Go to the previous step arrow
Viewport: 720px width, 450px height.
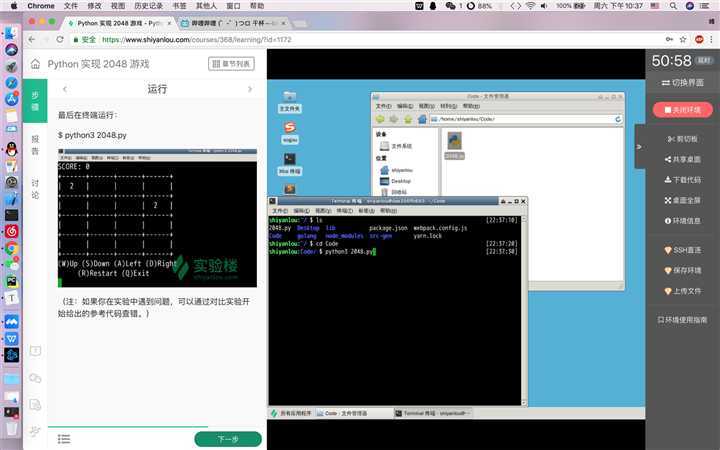click(x=65, y=89)
